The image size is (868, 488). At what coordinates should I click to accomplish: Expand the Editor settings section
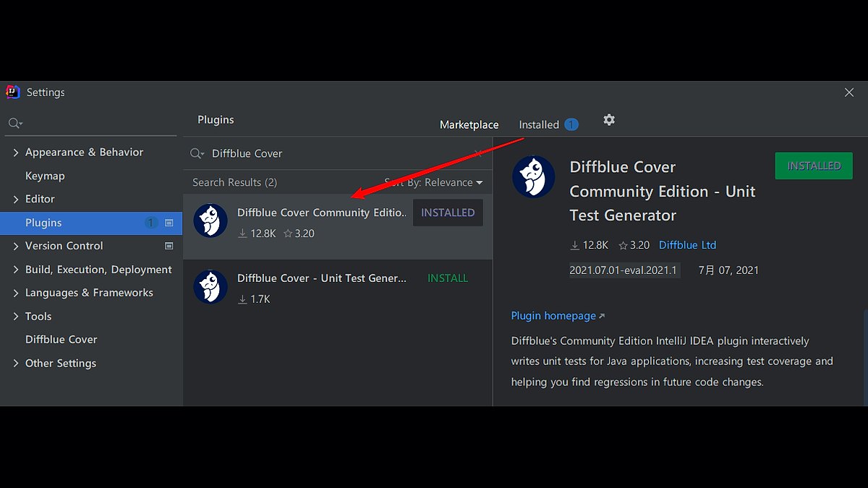16,200
